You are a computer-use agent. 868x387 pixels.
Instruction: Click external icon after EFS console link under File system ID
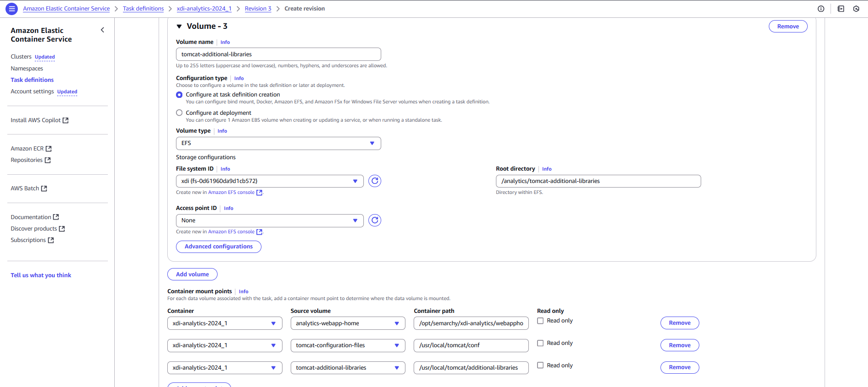point(259,193)
